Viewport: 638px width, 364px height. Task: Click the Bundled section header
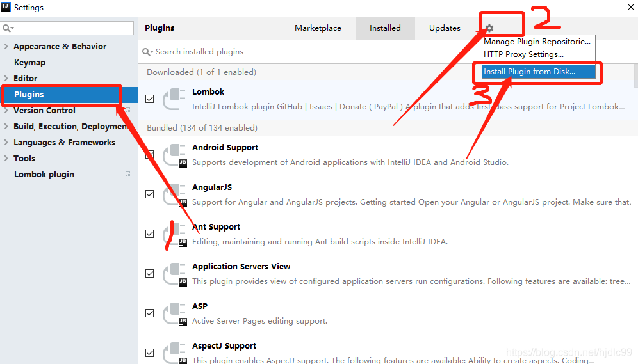click(x=202, y=127)
